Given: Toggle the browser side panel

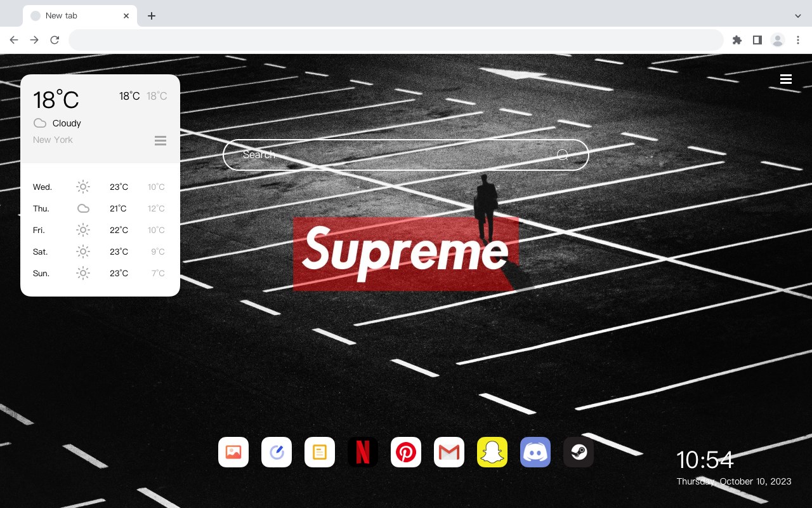Looking at the screenshot, I should (757, 40).
